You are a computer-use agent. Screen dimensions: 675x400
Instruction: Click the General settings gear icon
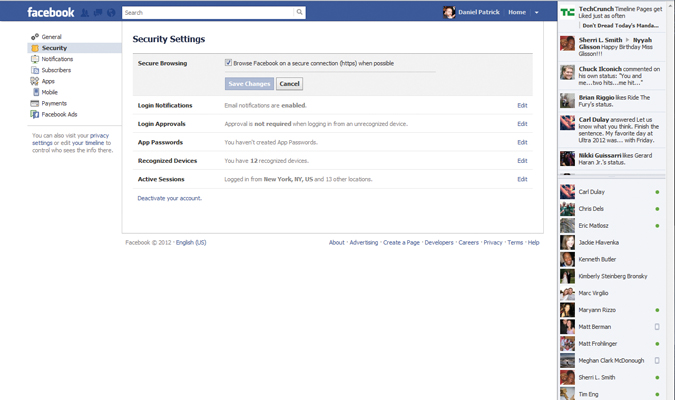click(x=35, y=37)
